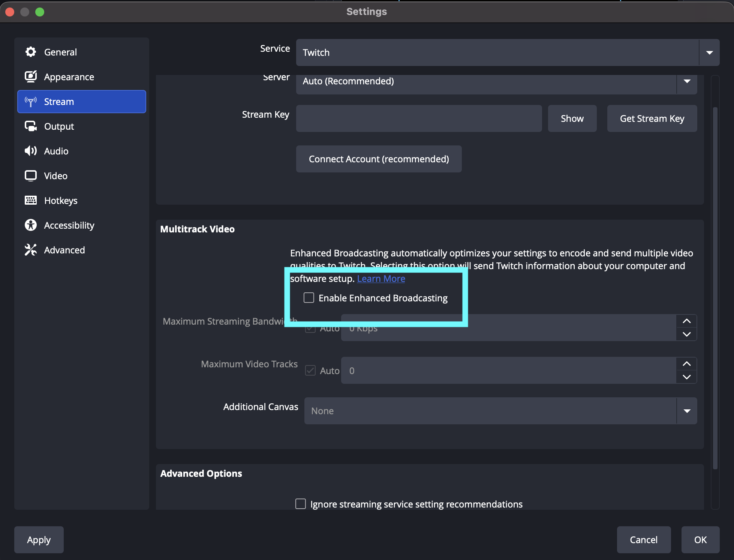Enable Enhanced Broadcasting checkbox

[309, 298]
